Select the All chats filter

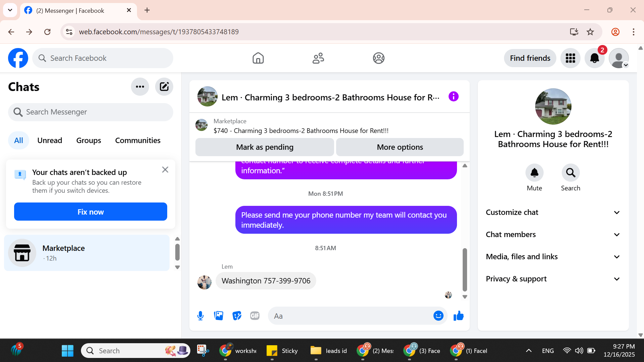coord(19,140)
